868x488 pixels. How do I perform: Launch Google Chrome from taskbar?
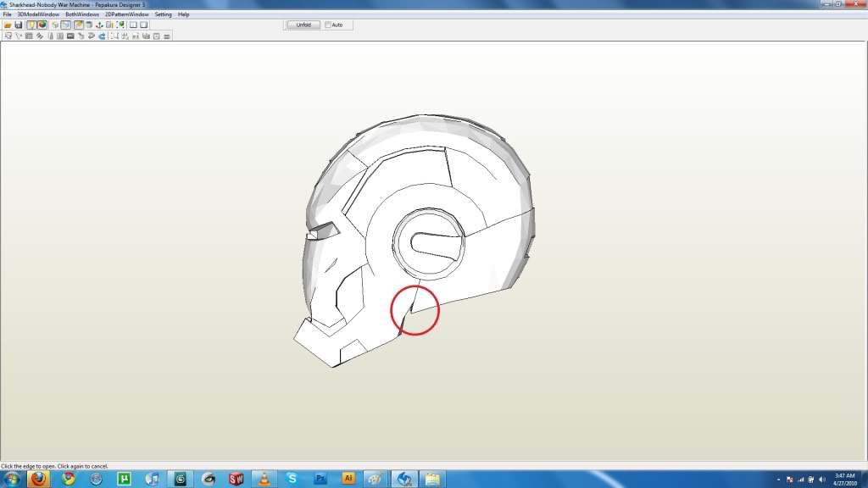pyautogui.click(x=68, y=479)
